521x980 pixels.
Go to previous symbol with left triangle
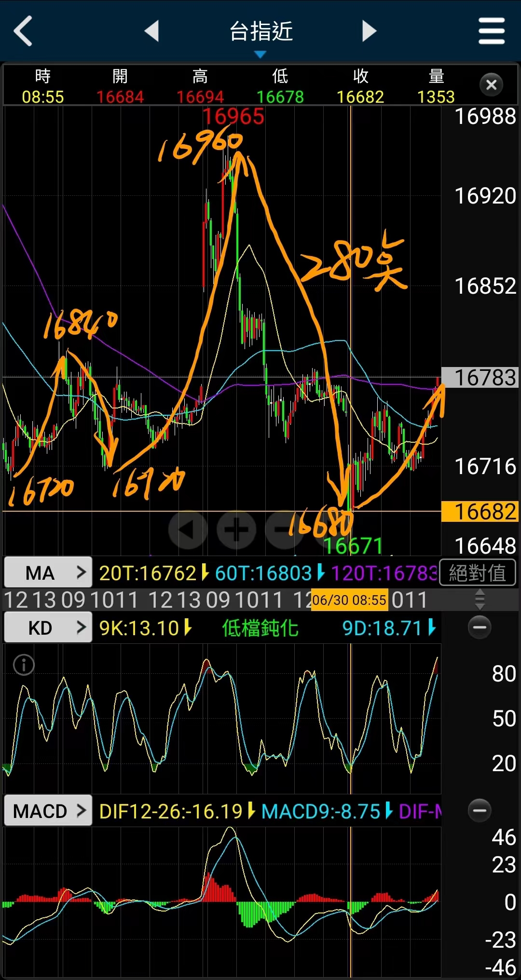(x=152, y=31)
